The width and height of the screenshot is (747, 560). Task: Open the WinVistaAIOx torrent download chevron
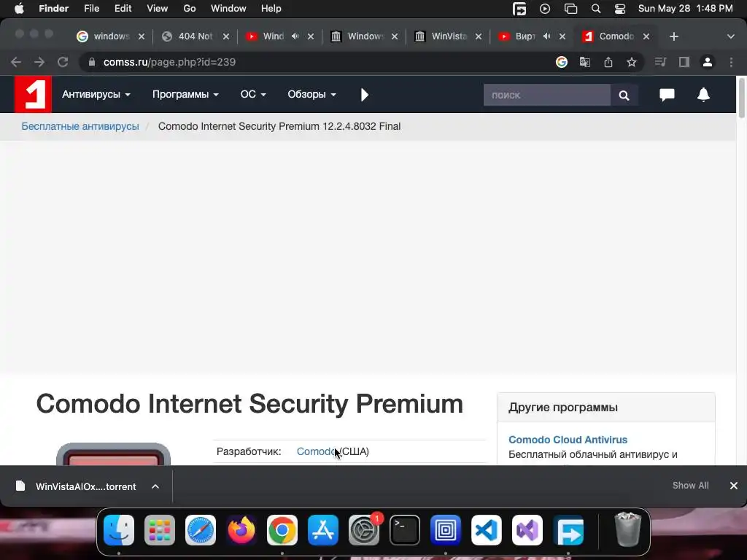pos(155,486)
